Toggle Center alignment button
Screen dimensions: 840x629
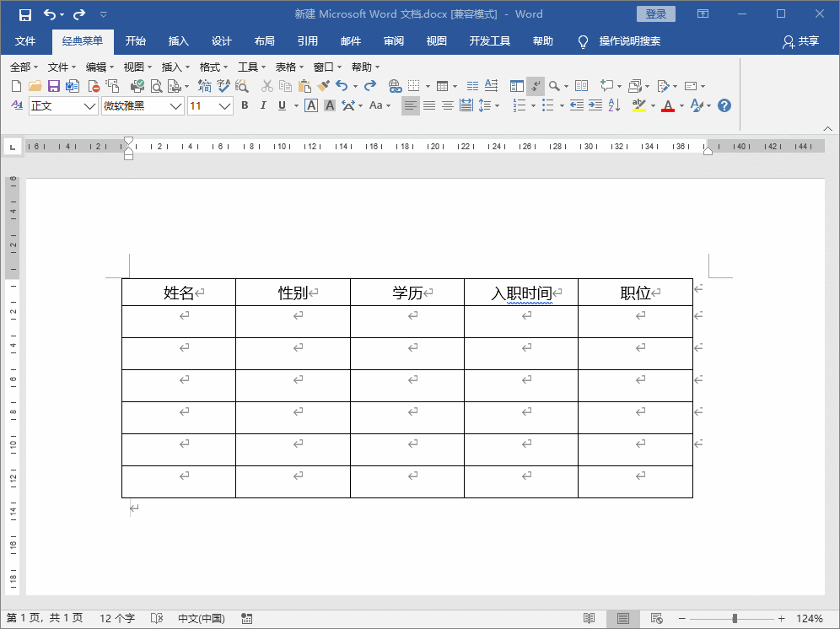point(448,105)
